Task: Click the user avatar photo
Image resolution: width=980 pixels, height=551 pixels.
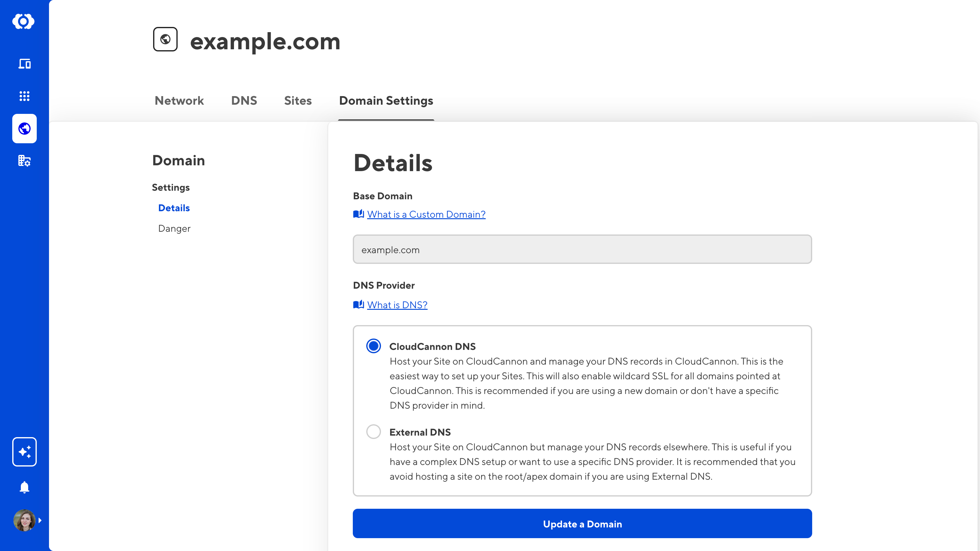Action: 24,520
